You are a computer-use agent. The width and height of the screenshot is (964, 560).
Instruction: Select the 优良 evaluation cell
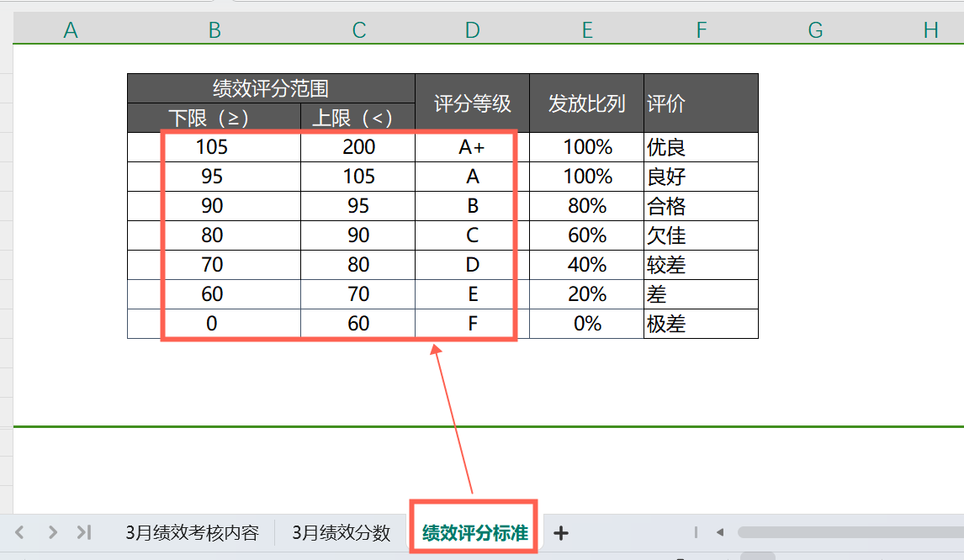click(702, 147)
